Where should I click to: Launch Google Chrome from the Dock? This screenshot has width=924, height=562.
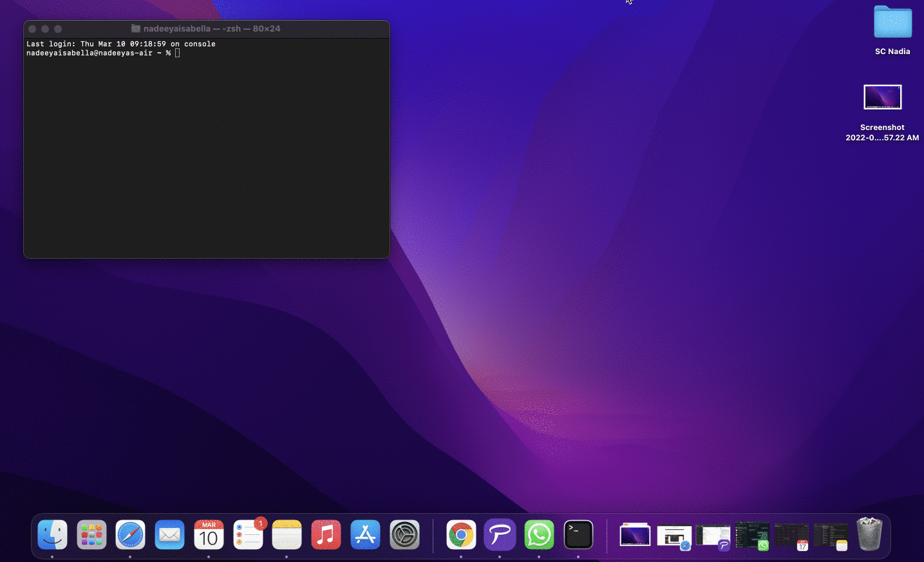[461, 535]
